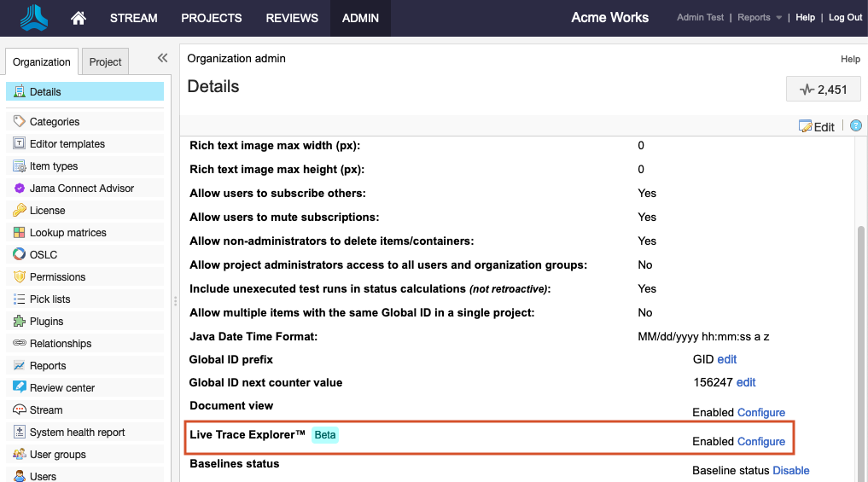
Task: Open the PROJECTS menu
Action: click(x=212, y=18)
